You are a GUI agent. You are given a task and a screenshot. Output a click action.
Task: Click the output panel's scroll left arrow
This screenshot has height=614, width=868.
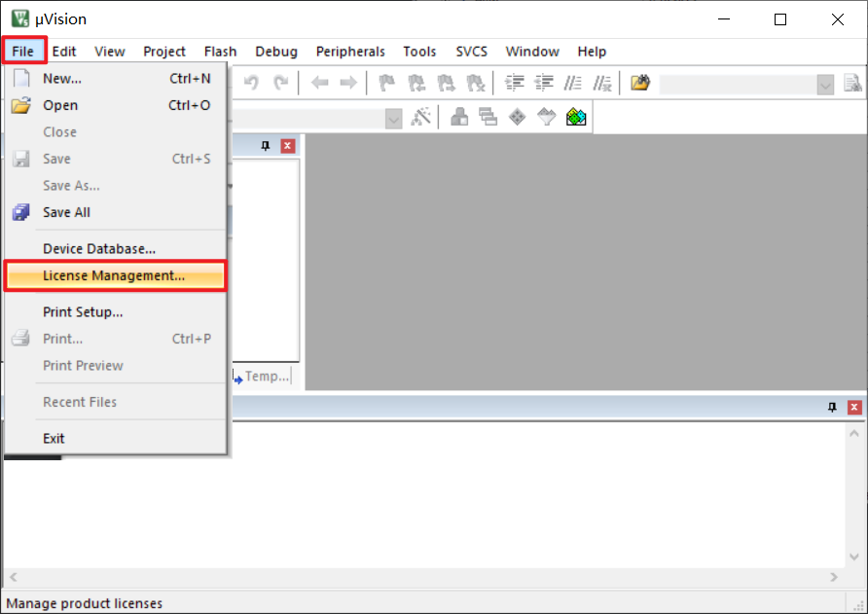pos(14,577)
